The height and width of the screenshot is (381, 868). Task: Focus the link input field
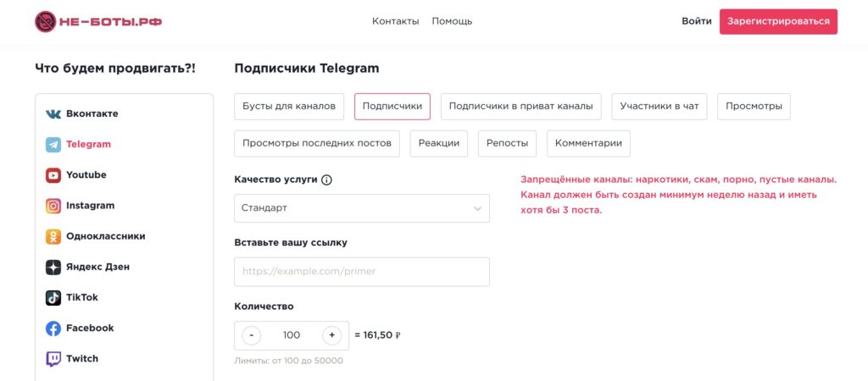362,272
